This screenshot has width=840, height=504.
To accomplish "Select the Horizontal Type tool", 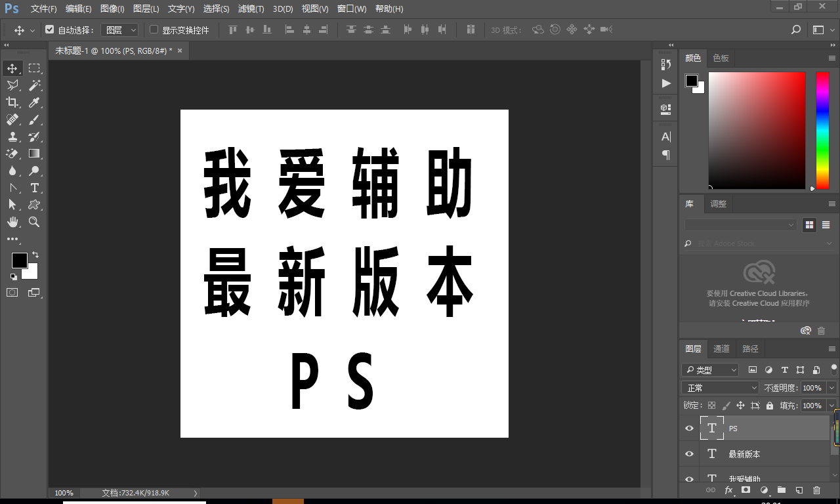I will pos(34,188).
